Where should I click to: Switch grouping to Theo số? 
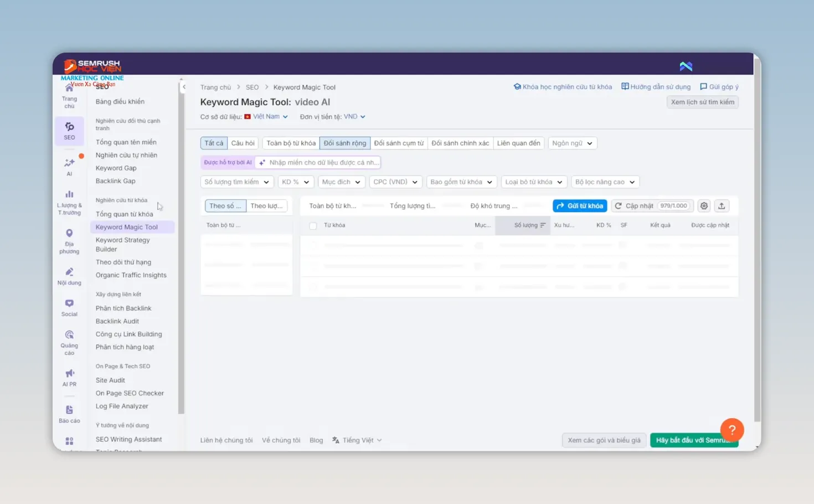pos(225,206)
